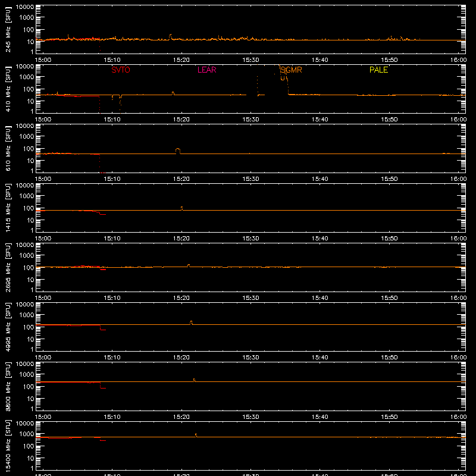
Task: Click the small burst bump in the 1415 MHz plot
Action: click(x=182, y=208)
